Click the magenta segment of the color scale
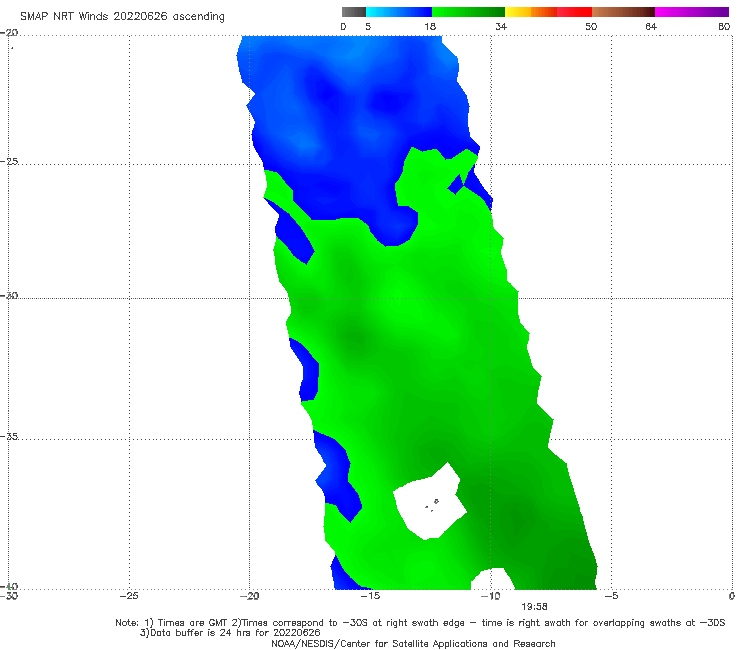This screenshot has height=650, width=740. [x=692, y=12]
